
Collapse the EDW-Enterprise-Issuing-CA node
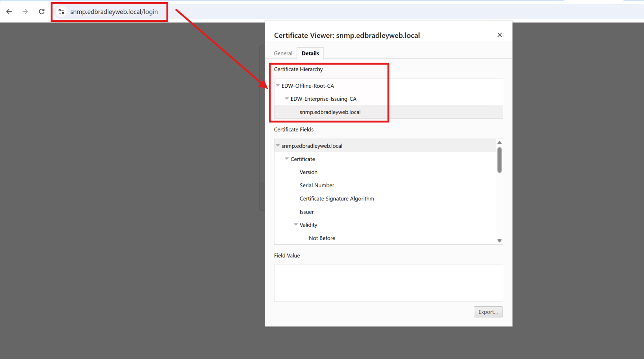(x=287, y=99)
